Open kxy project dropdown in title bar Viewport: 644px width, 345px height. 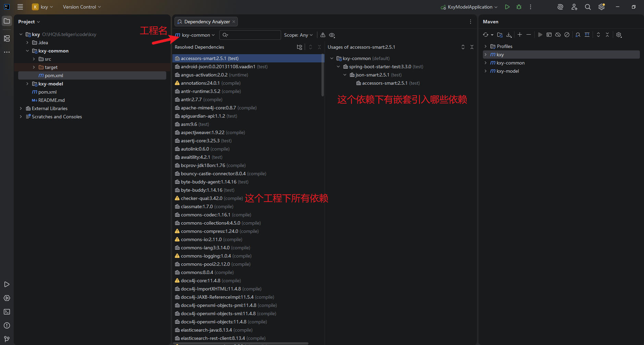pos(43,7)
